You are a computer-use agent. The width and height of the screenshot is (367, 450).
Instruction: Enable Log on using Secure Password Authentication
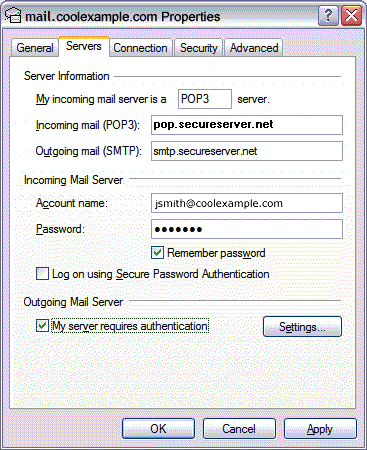42,274
